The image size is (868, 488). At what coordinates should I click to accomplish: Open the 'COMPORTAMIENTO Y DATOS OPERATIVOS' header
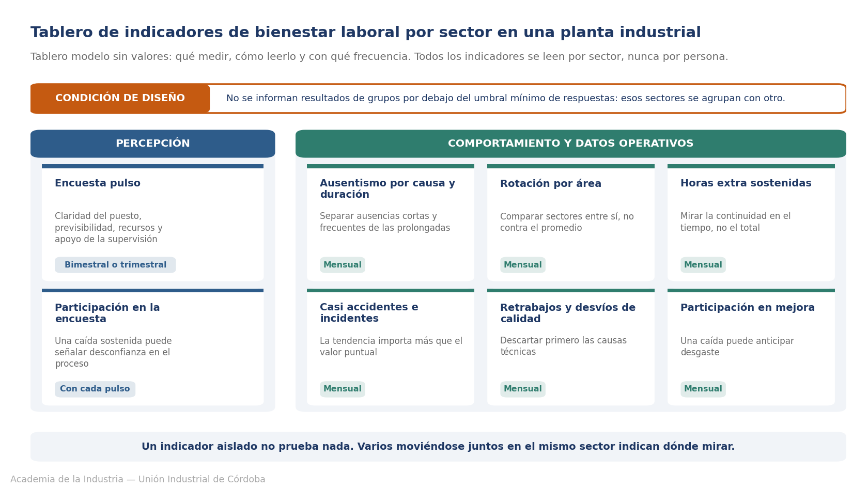click(x=571, y=144)
